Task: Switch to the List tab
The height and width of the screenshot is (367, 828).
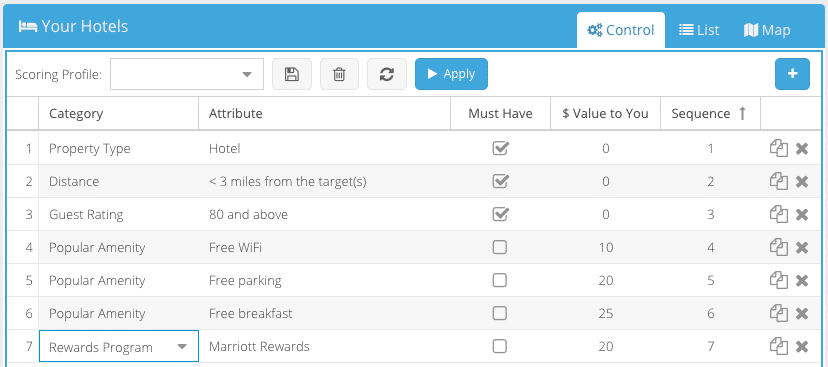Action: [699, 30]
